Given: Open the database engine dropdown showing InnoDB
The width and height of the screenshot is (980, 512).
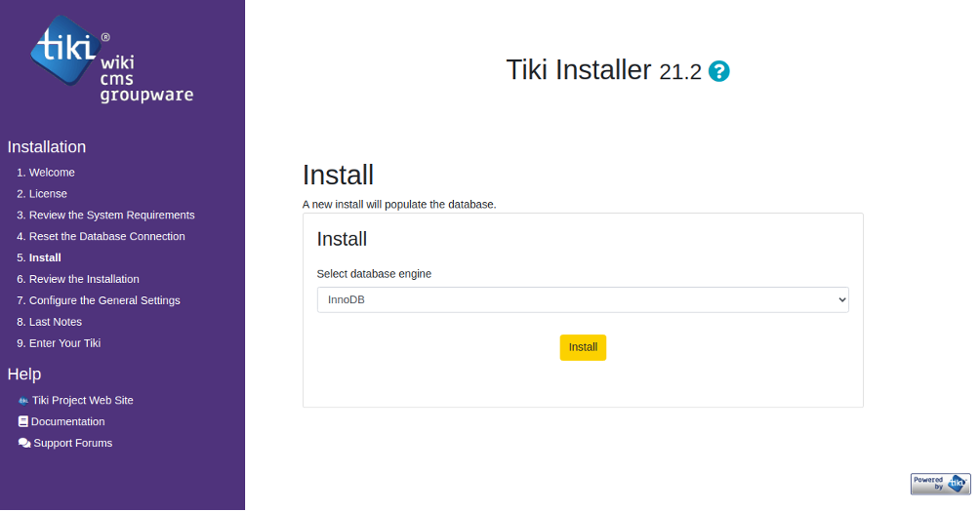Looking at the screenshot, I should 583,300.
